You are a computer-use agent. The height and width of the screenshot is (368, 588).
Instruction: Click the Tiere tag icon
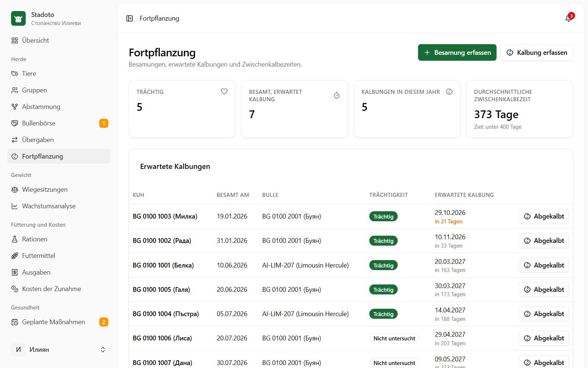(x=15, y=74)
